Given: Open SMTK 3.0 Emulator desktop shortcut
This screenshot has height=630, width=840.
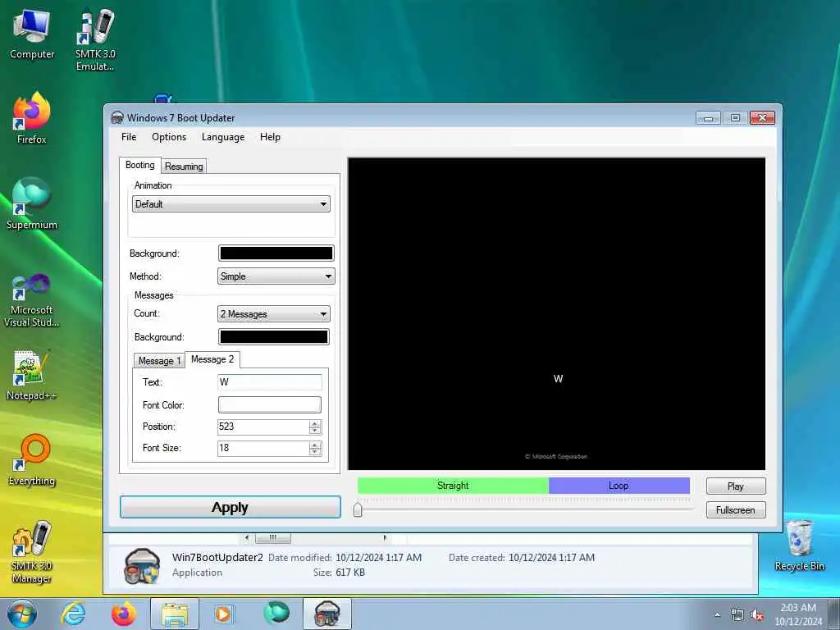Looking at the screenshot, I should [95, 39].
